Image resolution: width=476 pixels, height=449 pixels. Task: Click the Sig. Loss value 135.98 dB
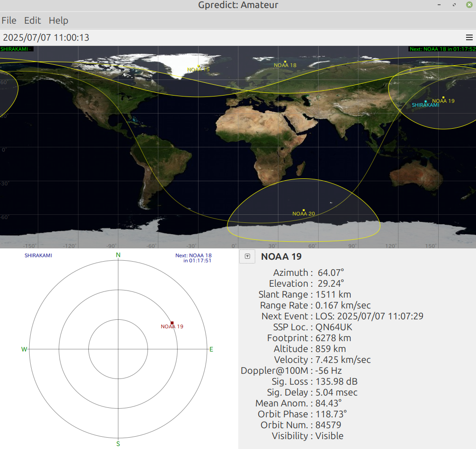tap(337, 381)
